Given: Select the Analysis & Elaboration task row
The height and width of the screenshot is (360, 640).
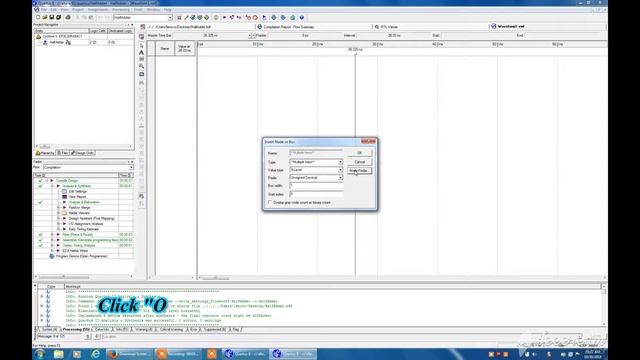Looking at the screenshot, I should (84, 202).
